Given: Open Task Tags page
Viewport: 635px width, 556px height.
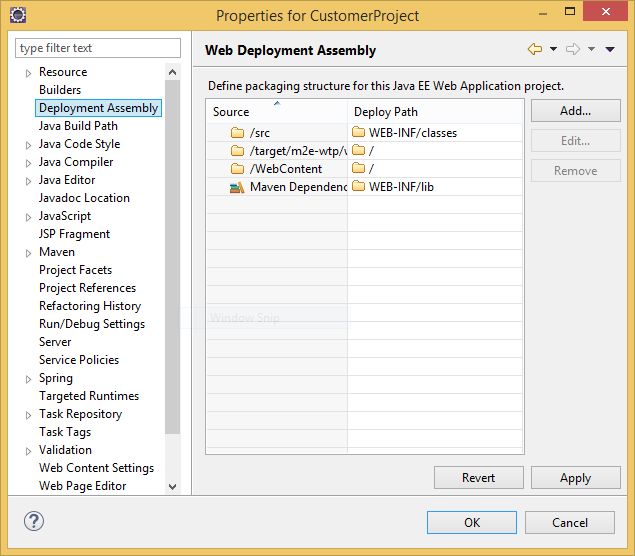Looking at the screenshot, I should 65,432.
